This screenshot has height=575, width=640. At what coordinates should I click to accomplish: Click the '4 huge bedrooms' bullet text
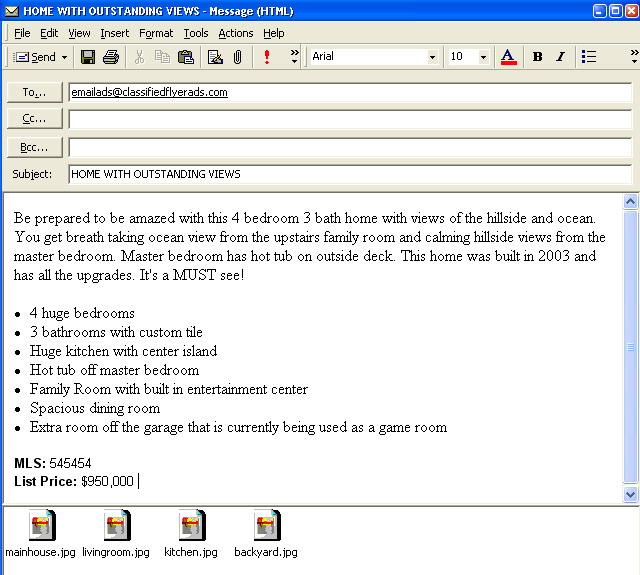click(82, 313)
